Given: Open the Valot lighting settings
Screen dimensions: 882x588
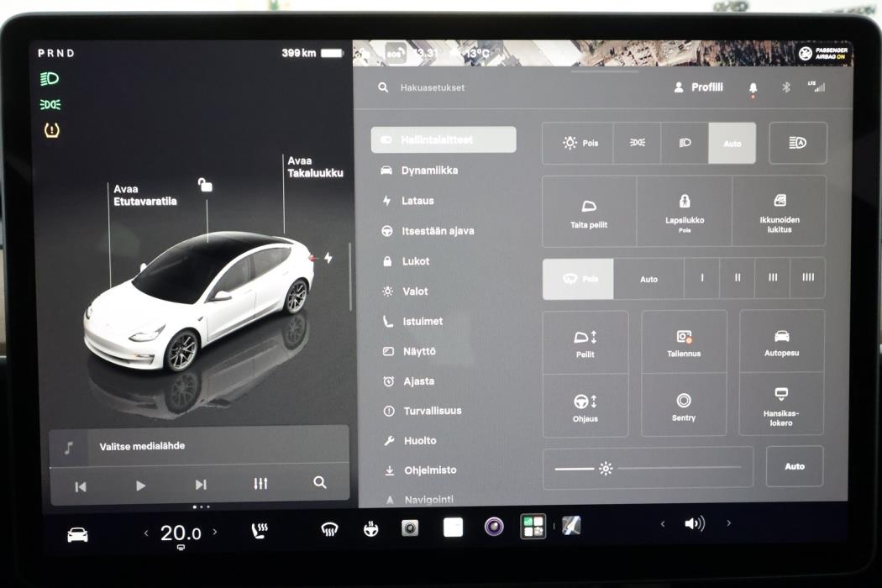Looking at the screenshot, I should pyautogui.click(x=405, y=291).
